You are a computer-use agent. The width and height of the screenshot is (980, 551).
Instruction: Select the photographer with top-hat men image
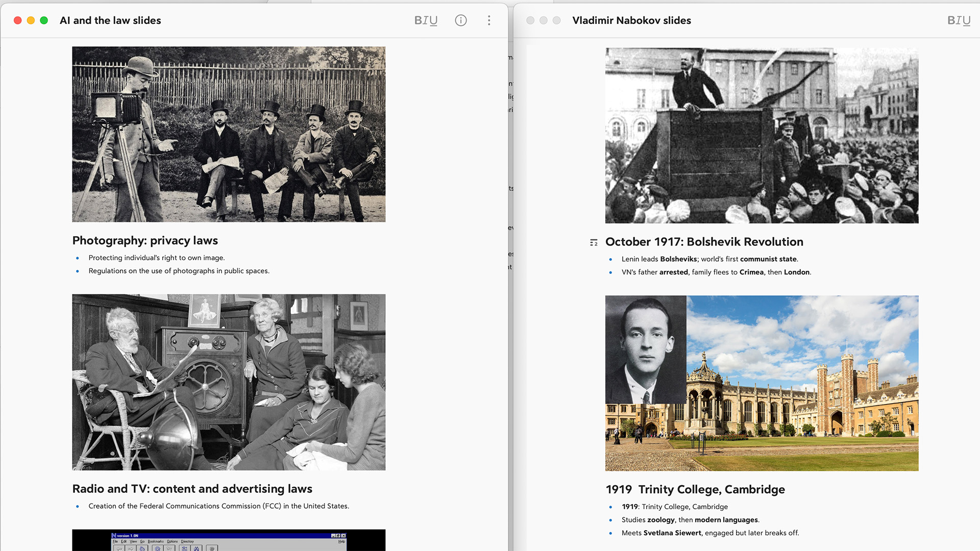point(229,134)
